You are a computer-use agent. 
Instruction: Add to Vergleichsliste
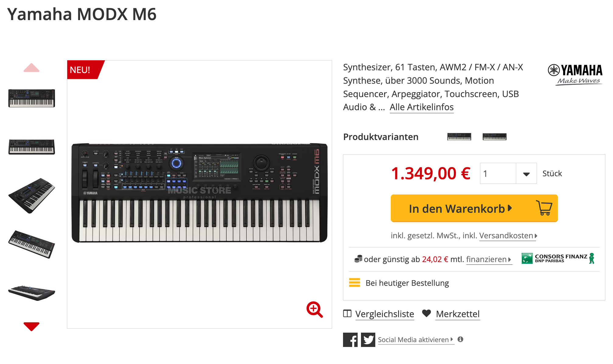(384, 314)
